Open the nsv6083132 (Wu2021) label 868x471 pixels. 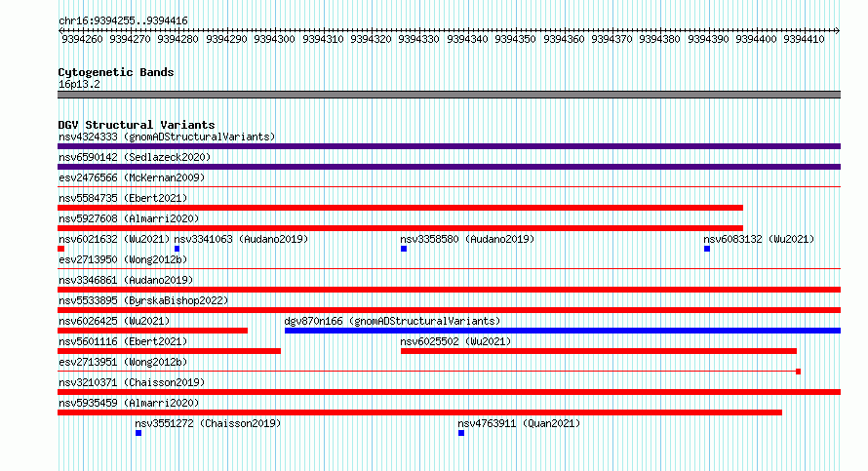tap(759, 239)
